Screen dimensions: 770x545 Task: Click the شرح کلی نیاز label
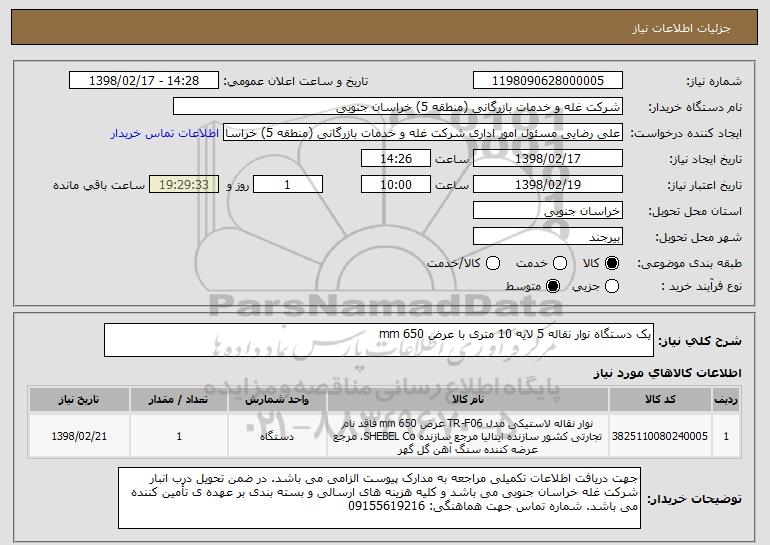[700, 341]
